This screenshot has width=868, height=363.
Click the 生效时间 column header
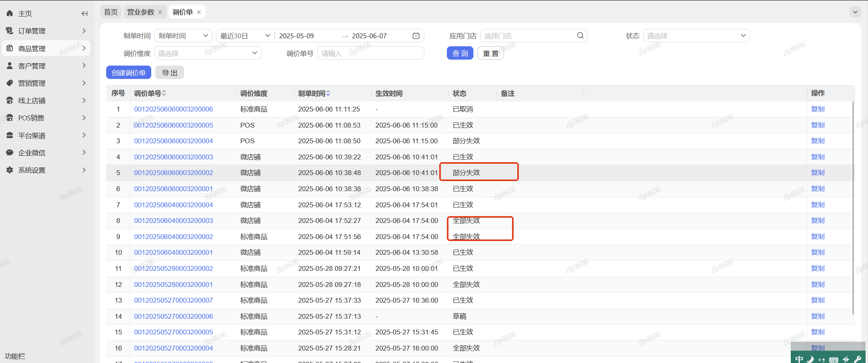pyautogui.click(x=389, y=93)
